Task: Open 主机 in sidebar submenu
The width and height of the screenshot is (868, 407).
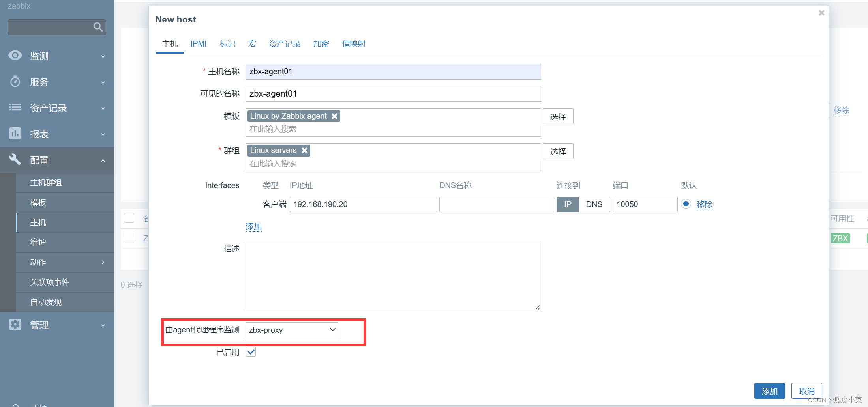Action: pyautogui.click(x=65, y=222)
